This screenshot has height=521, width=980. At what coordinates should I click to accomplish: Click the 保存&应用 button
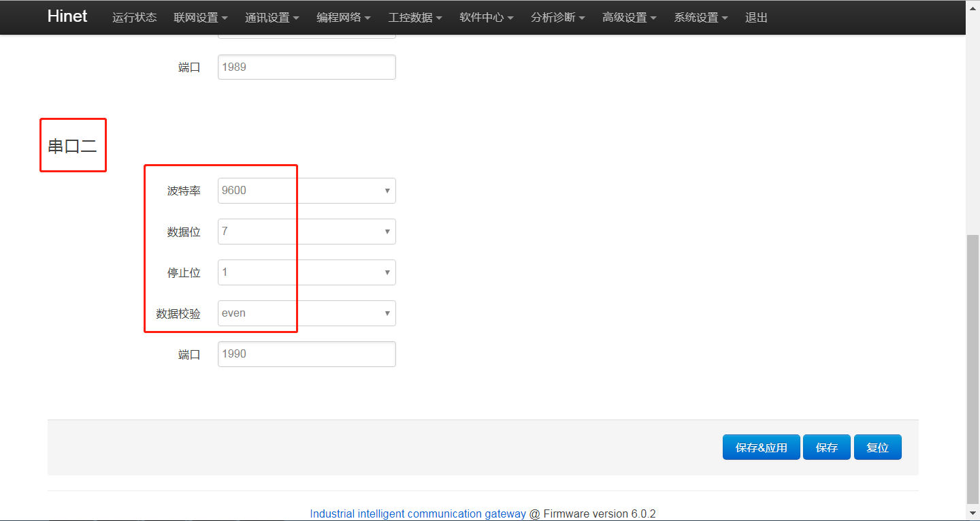pos(761,447)
